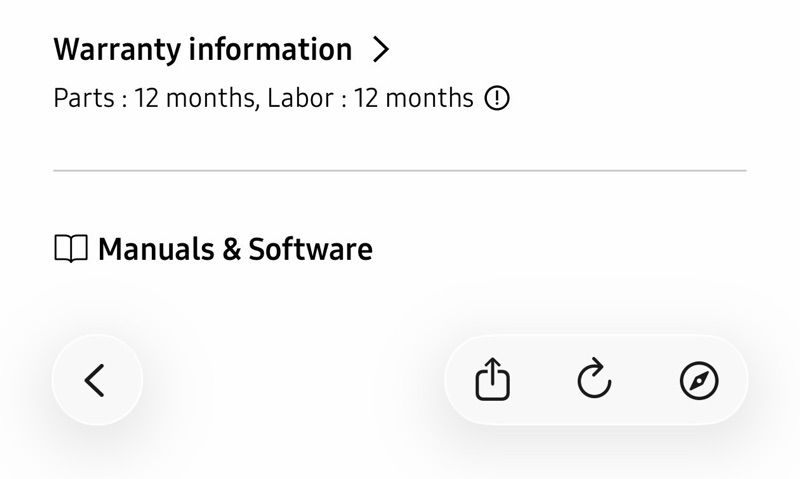Reload the page with the refresh icon
The width and height of the screenshot is (800, 479).
click(594, 378)
